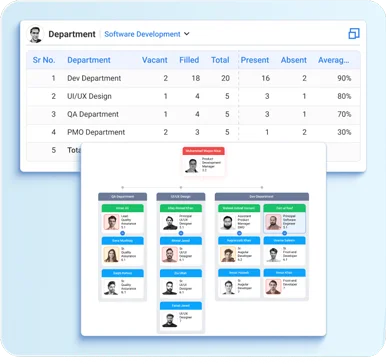Click Filled count 18 for Dev Department
This screenshot has width=386, height=364.
[196, 78]
